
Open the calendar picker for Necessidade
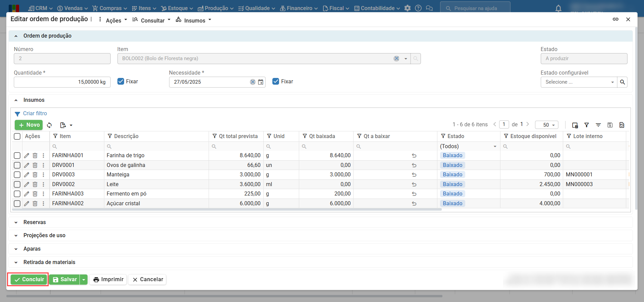tap(261, 82)
